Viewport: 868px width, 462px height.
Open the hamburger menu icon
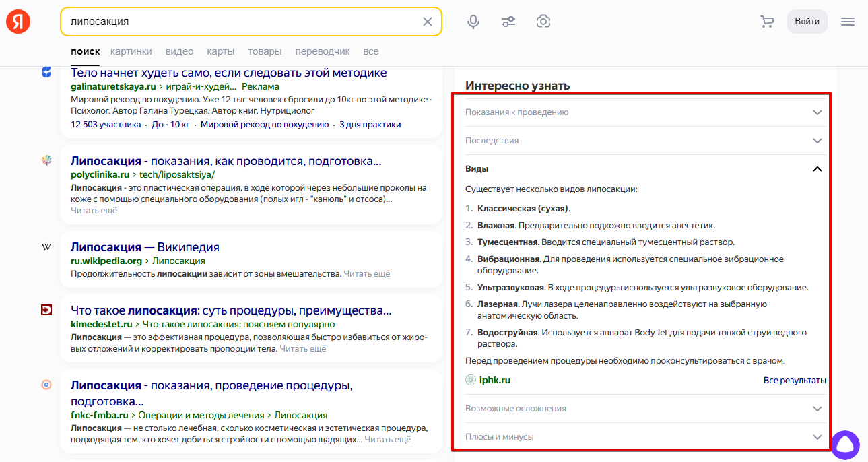click(848, 22)
